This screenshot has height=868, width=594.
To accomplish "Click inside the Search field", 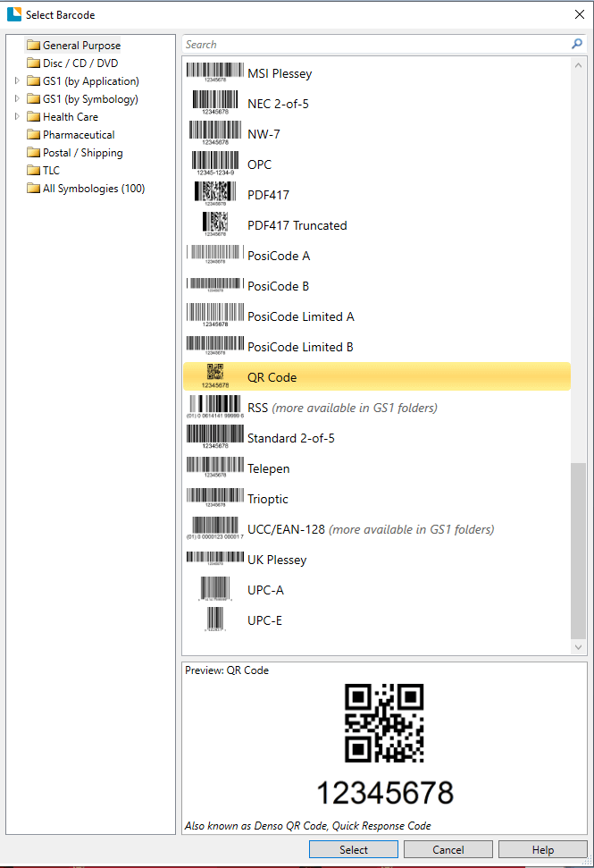I will point(375,44).
